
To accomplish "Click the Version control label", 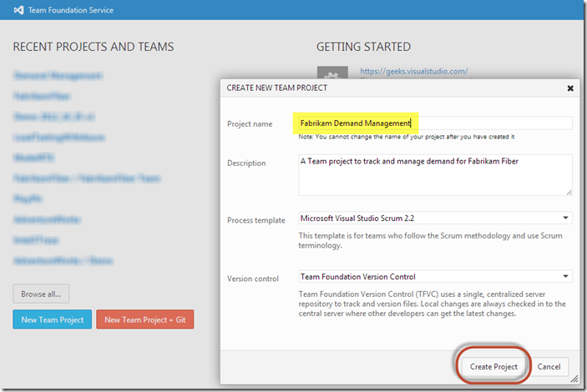I will click(x=253, y=279).
